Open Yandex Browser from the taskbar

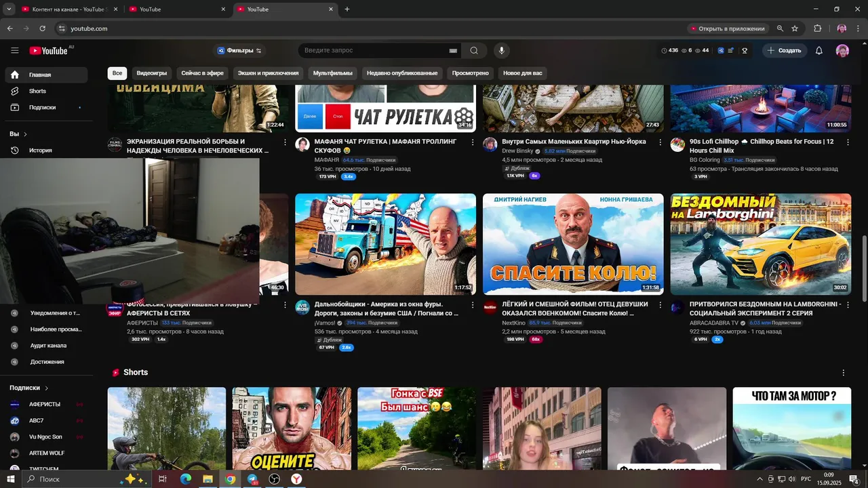(297, 479)
